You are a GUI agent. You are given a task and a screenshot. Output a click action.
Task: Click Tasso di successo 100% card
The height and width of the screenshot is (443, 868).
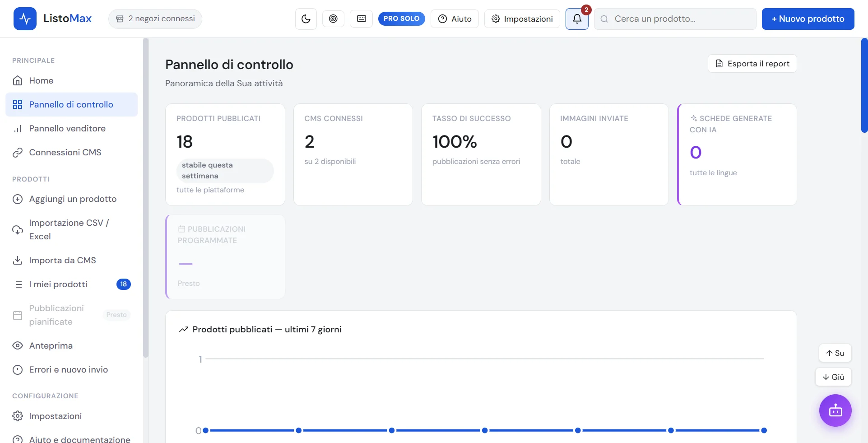[481, 155]
